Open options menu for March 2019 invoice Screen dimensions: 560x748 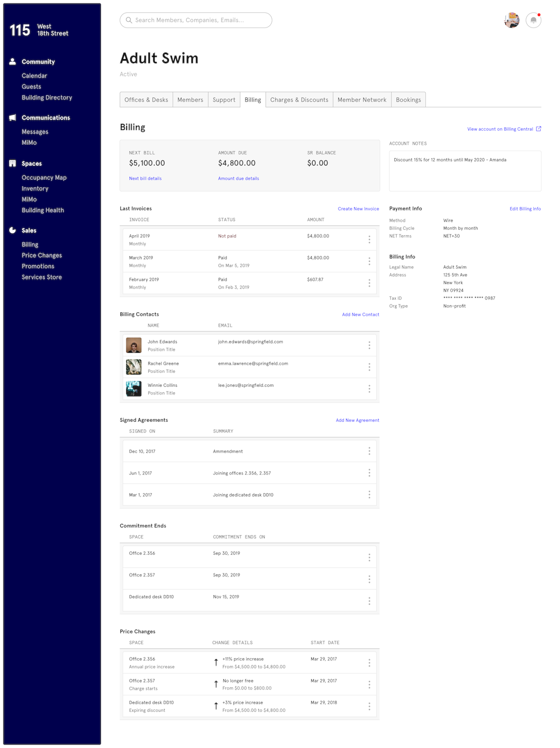369,261
